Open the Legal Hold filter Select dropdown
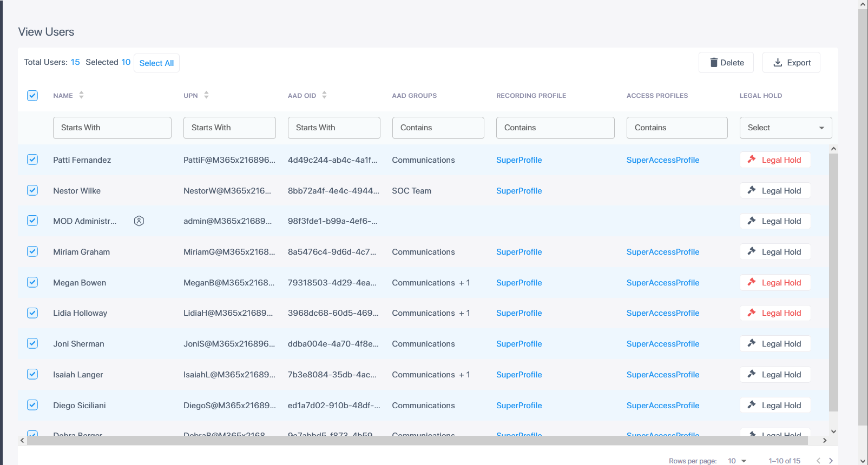The height and width of the screenshot is (465, 868). [785, 128]
